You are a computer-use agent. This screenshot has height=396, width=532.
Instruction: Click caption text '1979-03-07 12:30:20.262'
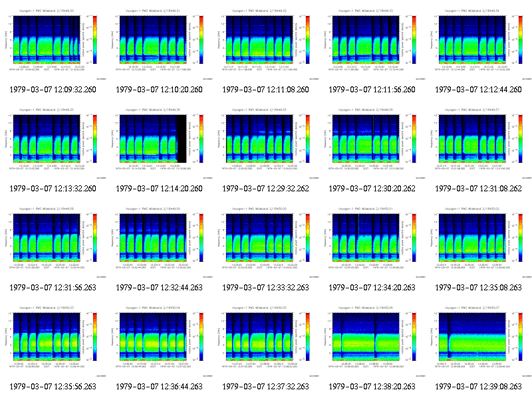click(x=372, y=189)
